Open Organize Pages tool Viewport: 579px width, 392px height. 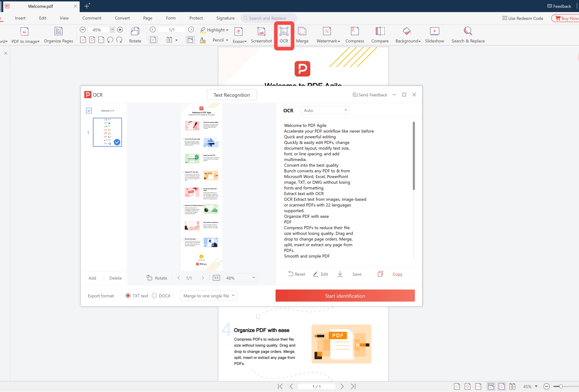(58, 35)
